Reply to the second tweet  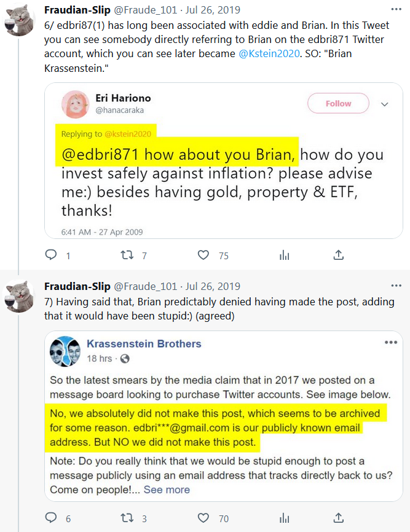pos(51,518)
